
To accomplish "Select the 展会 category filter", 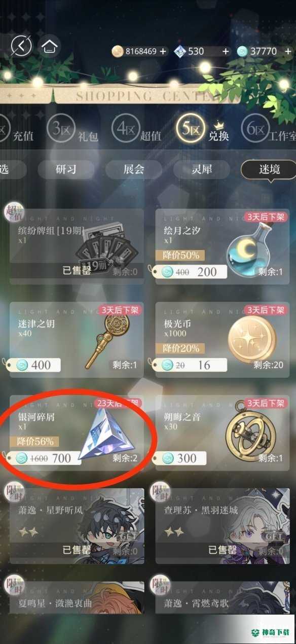I will click(x=134, y=169).
